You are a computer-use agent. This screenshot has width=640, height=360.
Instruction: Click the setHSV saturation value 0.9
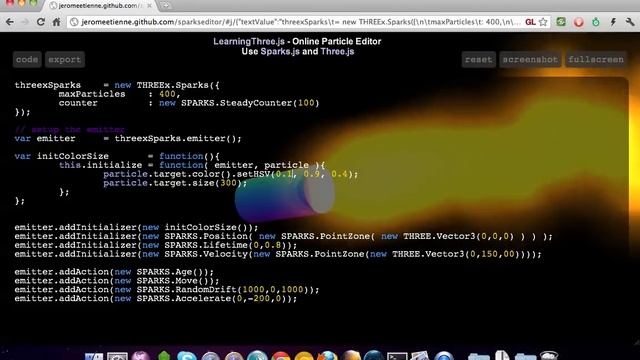312,174
